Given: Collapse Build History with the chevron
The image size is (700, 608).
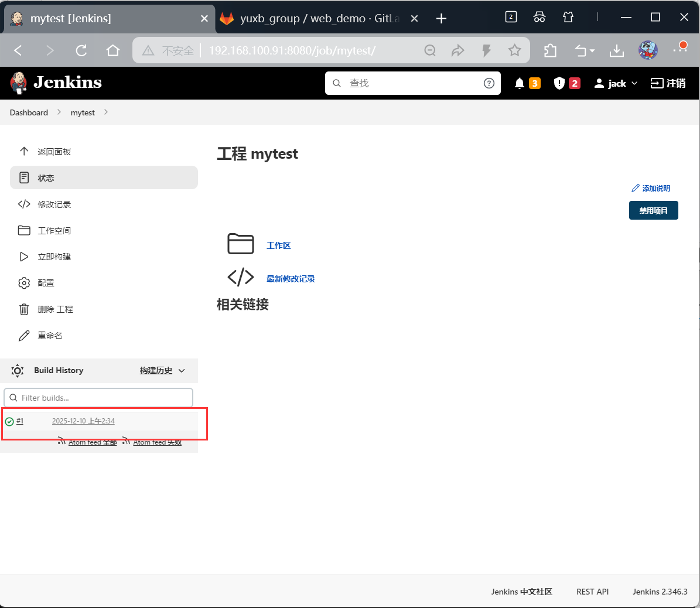Looking at the screenshot, I should click(x=182, y=371).
